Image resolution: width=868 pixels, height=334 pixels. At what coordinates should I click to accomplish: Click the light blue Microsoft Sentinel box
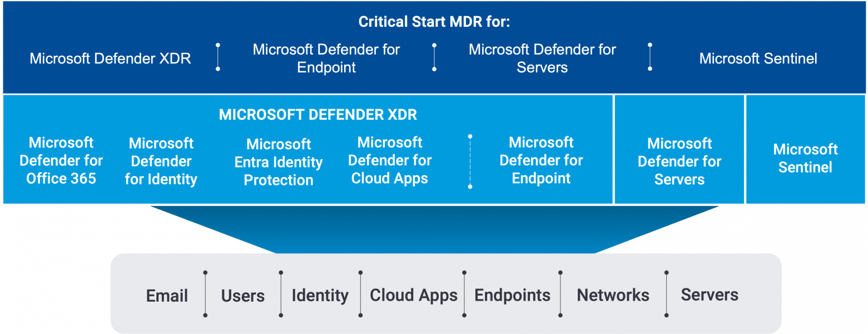(x=805, y=158)
